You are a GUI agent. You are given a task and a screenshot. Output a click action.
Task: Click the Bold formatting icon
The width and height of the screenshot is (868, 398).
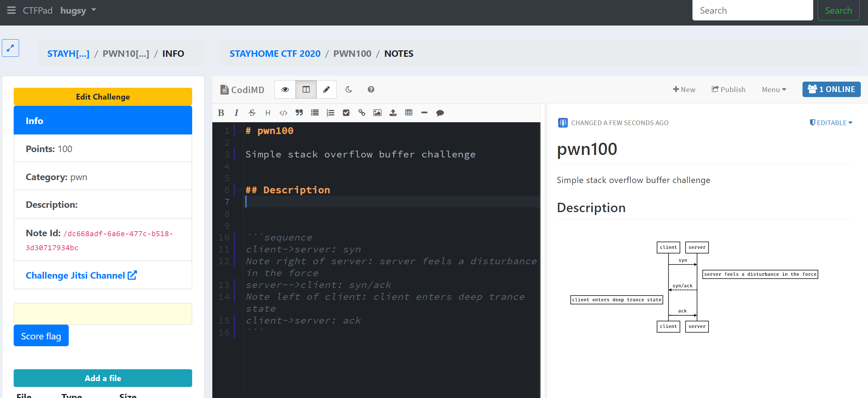[221, 113]
